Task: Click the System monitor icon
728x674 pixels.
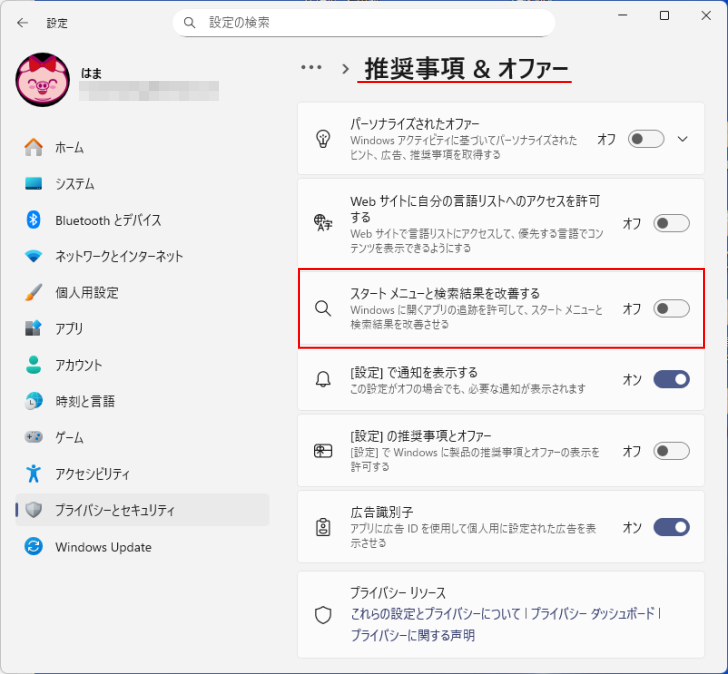Action: coord(33,183)
